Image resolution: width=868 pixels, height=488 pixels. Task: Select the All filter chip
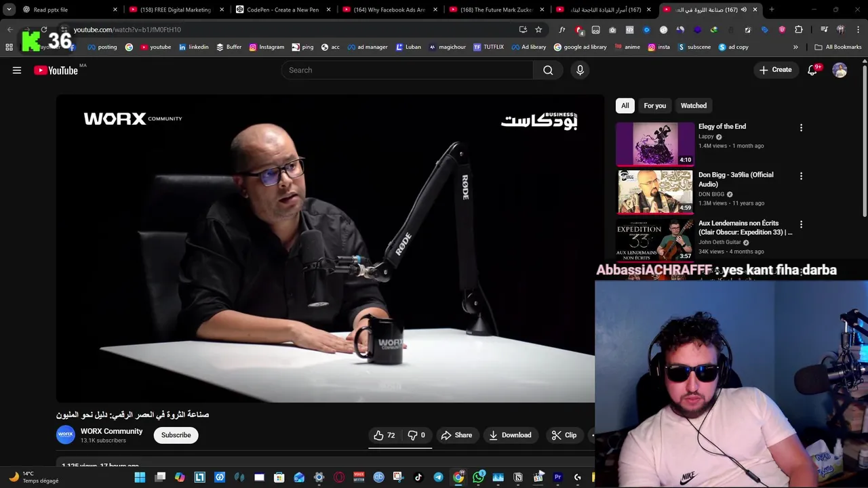[625, 106]
